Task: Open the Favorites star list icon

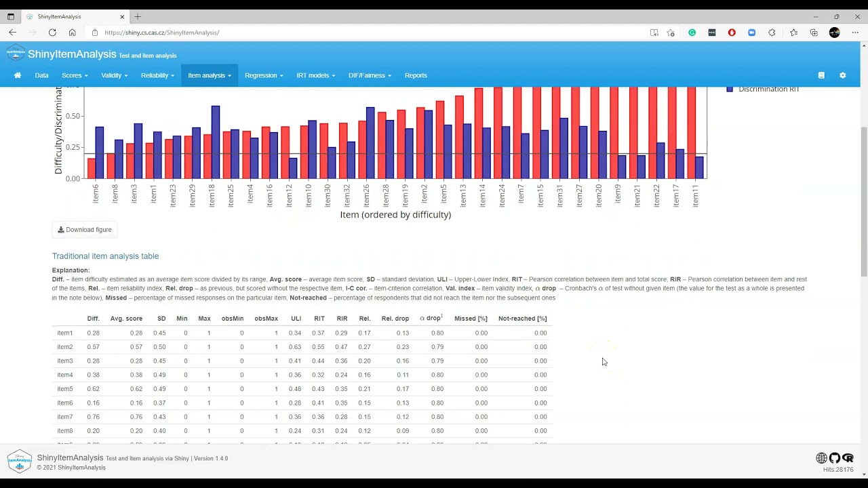Action: 793,33
